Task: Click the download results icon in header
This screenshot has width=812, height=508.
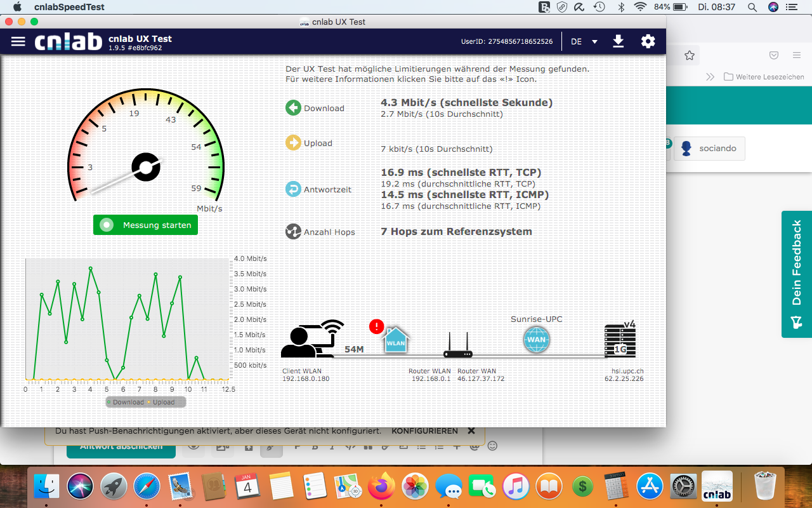Action: 618,41
